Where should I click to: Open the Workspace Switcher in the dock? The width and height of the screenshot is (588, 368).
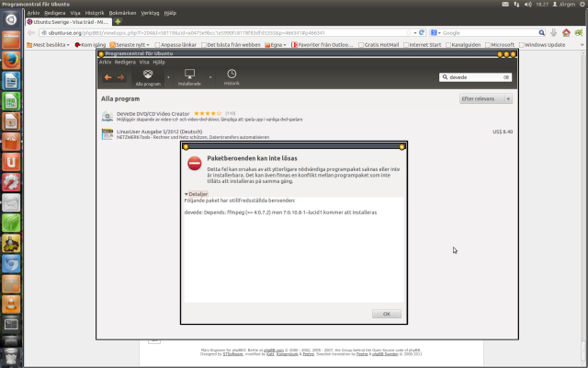point(11,325)
